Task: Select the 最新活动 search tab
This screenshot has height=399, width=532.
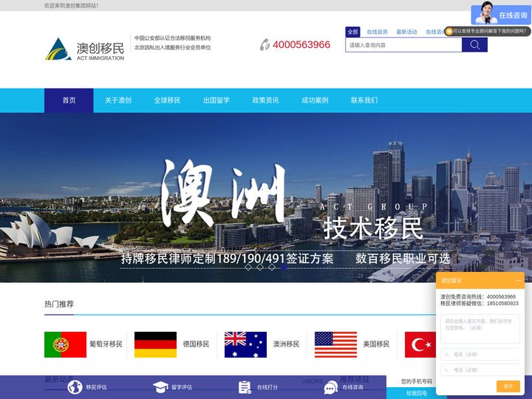Action: coord(406,32)
